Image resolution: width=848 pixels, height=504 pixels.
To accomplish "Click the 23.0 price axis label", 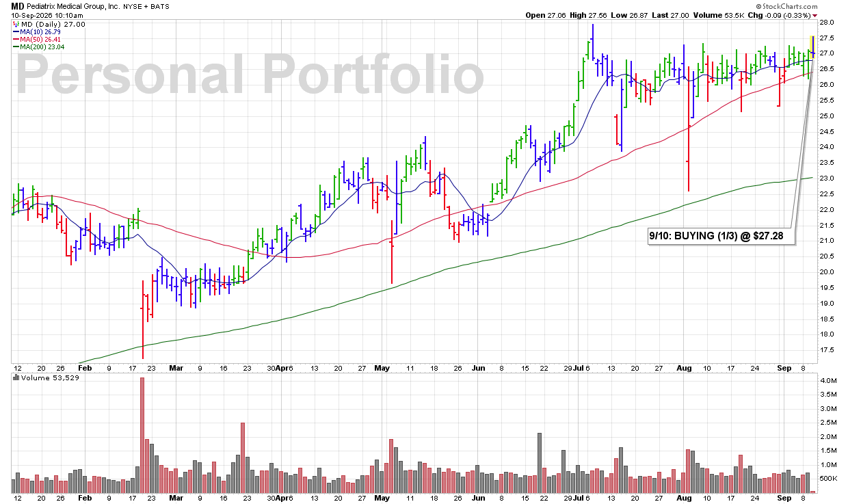I will [x=827, y=178].
